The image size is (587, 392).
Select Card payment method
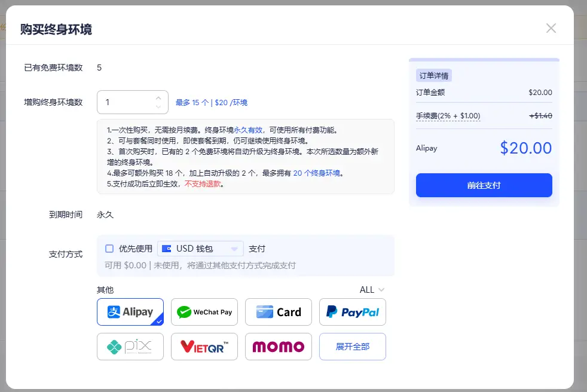click(x=279, y=312)
